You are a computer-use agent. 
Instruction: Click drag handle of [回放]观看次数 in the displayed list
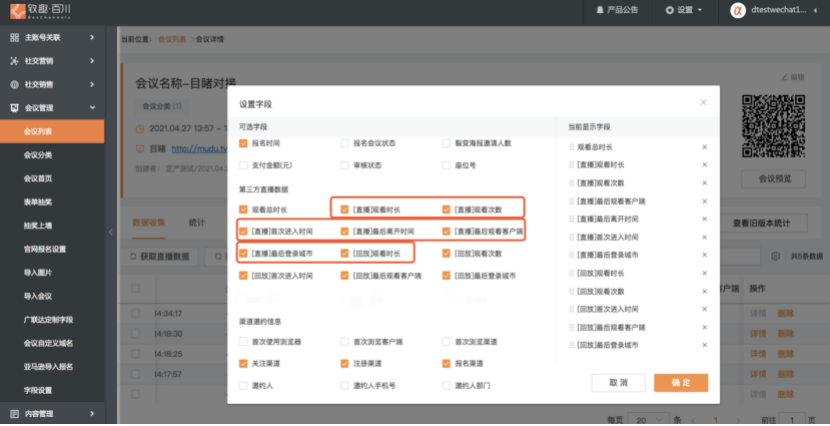(571, 291)
